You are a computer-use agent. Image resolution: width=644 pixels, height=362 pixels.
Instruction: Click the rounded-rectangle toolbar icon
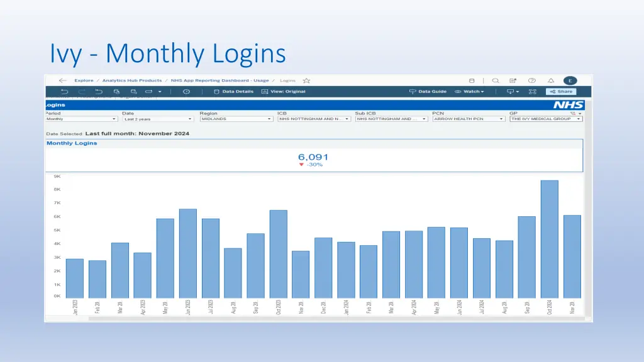tap(148, 92)
